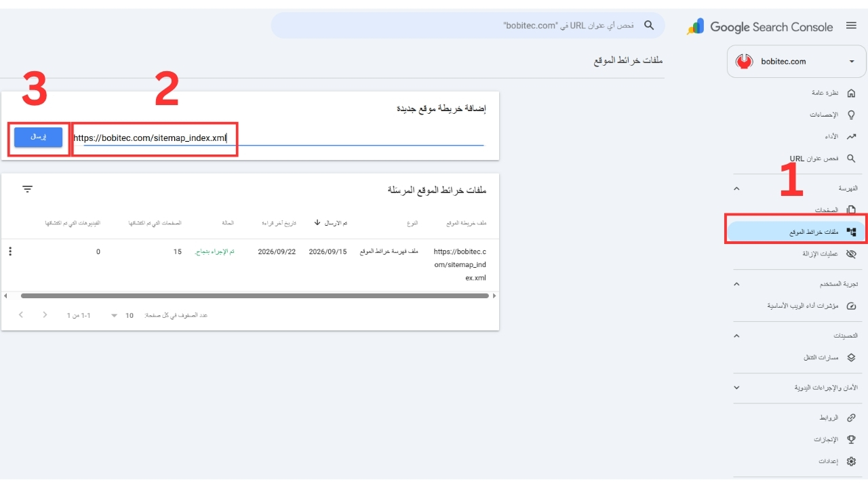868x488 pixels.
Task: Click last read date 2026/09/22 cell
Action: pyautogui.click(x=277, y=251)
